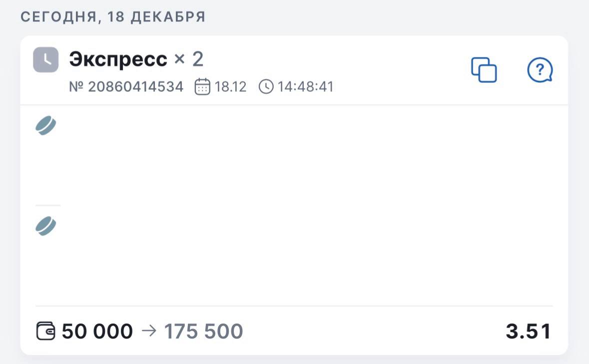Click the arrow between stake and payout

149,331
